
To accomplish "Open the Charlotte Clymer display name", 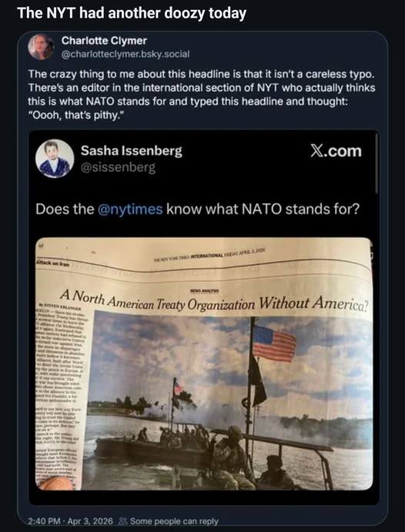I will tap(104, 41).
